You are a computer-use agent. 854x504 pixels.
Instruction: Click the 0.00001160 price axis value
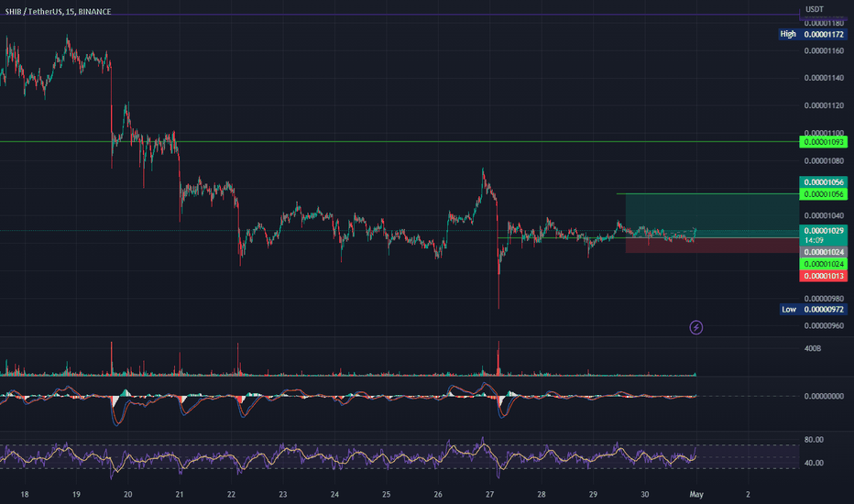824,50
